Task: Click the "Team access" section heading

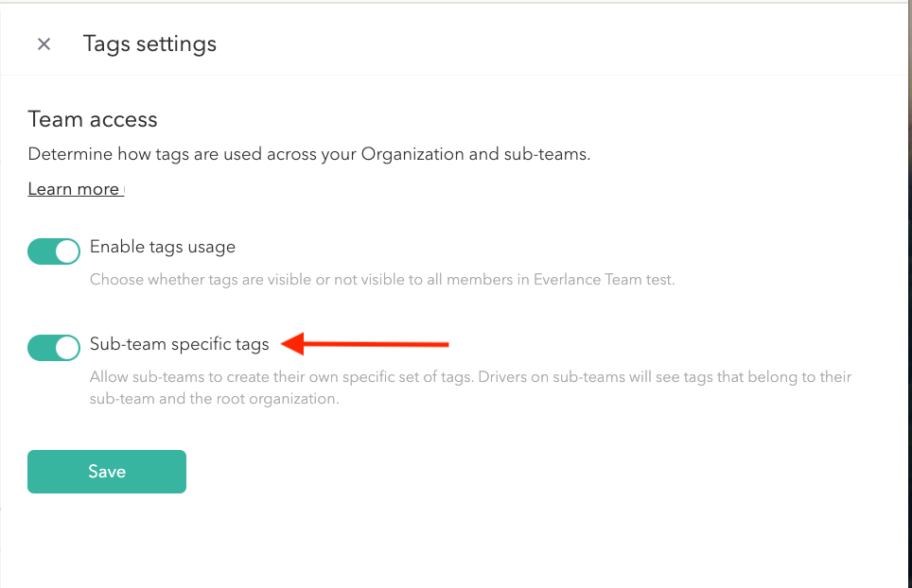Action: pos(93,119)
